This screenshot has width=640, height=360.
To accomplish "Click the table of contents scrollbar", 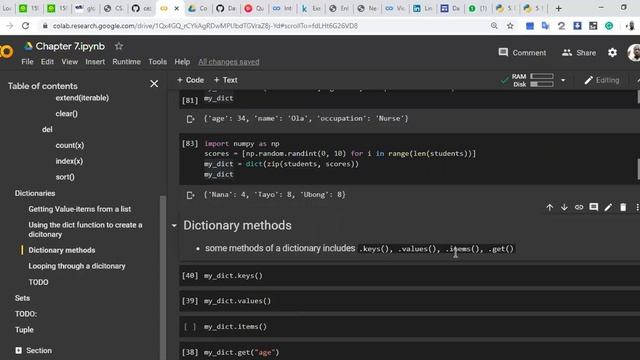I will point(163,278).
